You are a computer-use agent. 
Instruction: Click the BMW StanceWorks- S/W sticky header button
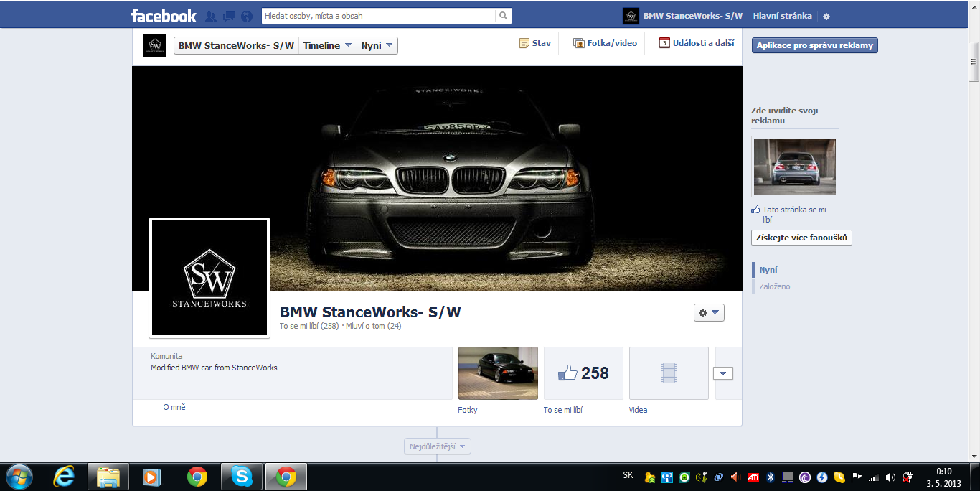[x=236, y=46]
